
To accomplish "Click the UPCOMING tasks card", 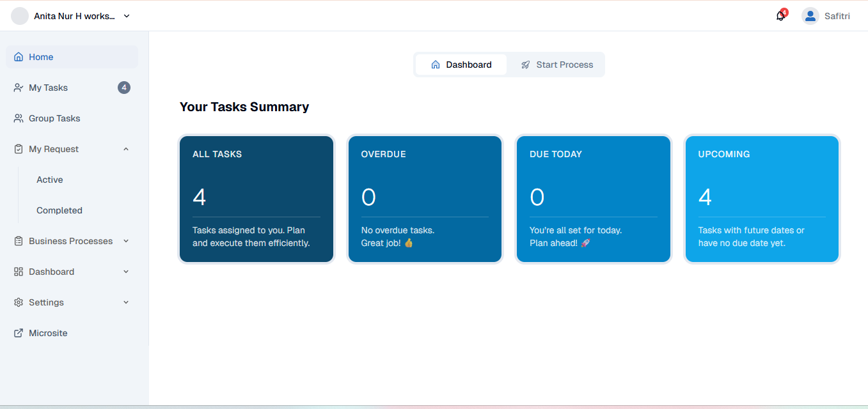I will click(761, 198).
